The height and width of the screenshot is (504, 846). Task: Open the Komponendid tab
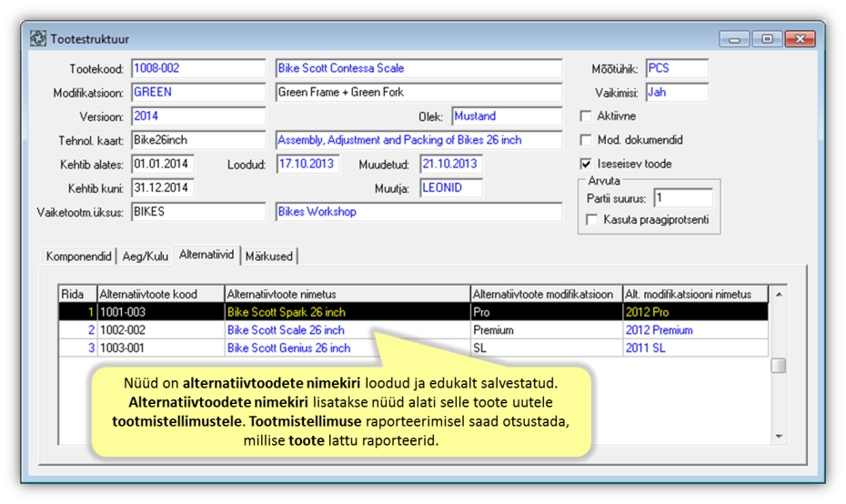pos(79,257)
